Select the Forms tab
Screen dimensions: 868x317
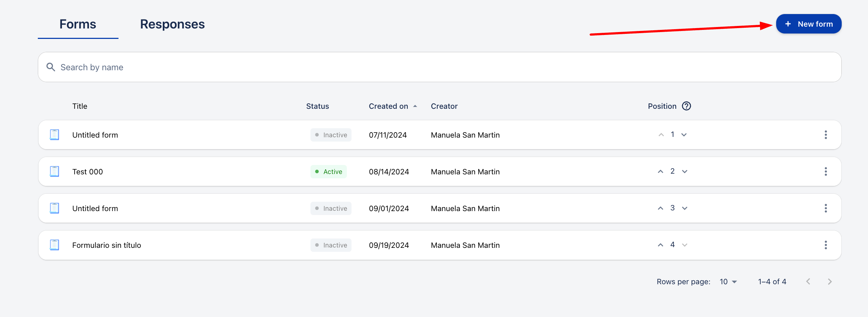[x=78, y=24]
